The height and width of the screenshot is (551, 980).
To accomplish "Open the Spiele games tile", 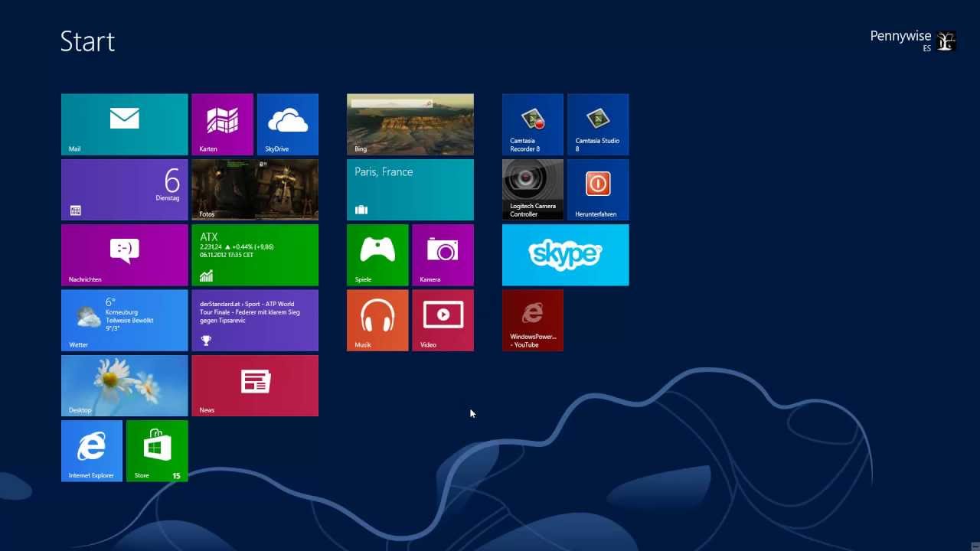I will pos(377,255).
